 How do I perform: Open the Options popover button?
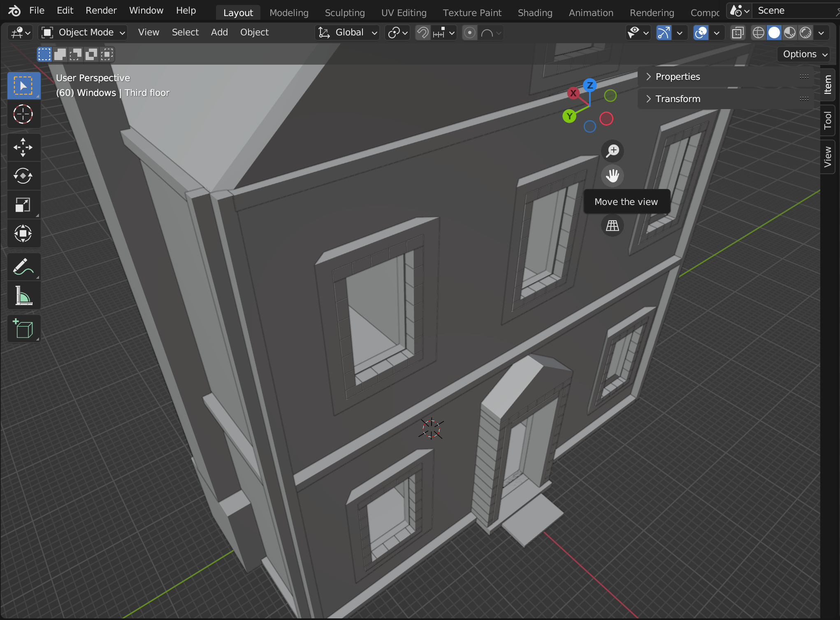click(x=804, y=54)
